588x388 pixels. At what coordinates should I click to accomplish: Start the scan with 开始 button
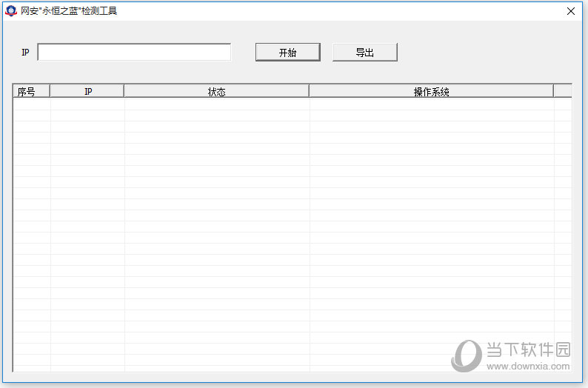[x=287, y=52]
